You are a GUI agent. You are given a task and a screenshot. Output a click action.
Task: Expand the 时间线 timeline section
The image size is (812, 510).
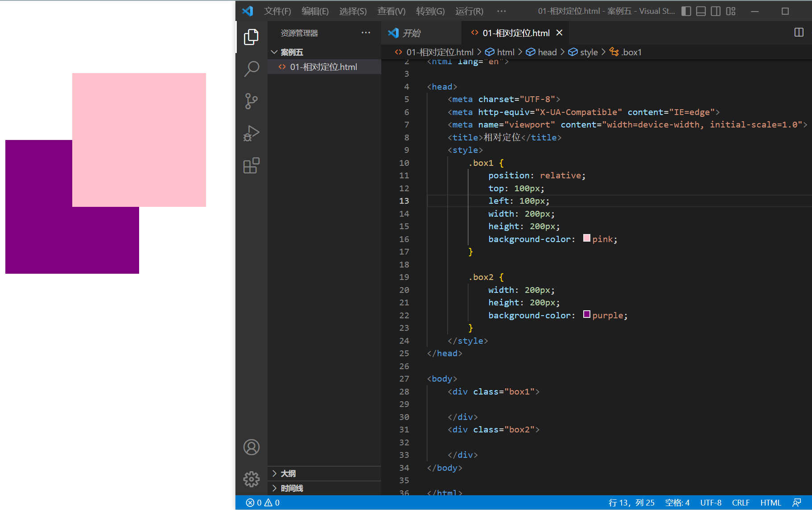pyautogui.click(x=325, y=488)
